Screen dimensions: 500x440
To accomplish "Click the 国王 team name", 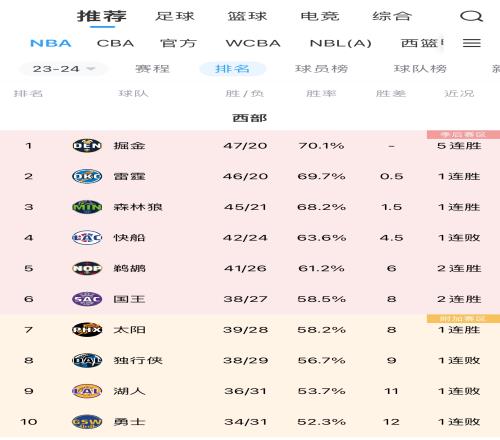I will tap(129, 299).
